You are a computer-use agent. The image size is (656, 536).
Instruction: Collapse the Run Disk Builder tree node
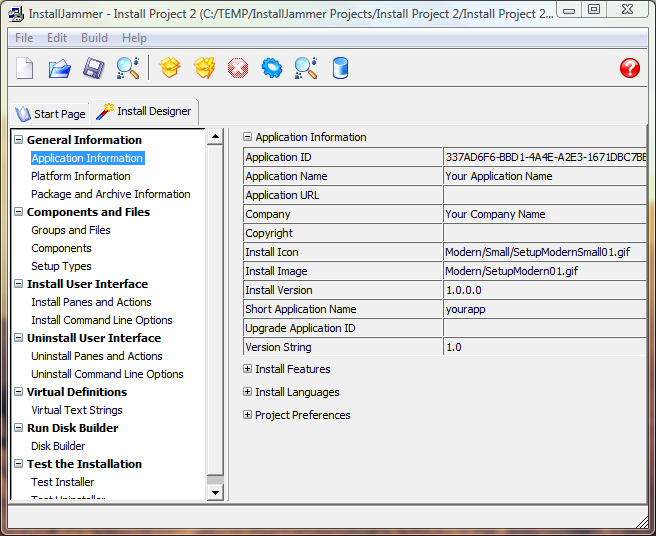coord(18,428)
